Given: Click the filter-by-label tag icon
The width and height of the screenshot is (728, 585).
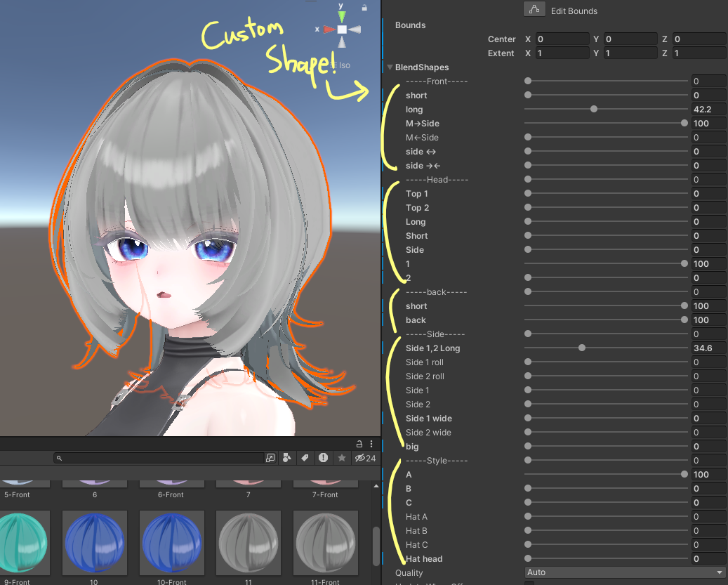Looking at the screenshot, I should (305, 458).
